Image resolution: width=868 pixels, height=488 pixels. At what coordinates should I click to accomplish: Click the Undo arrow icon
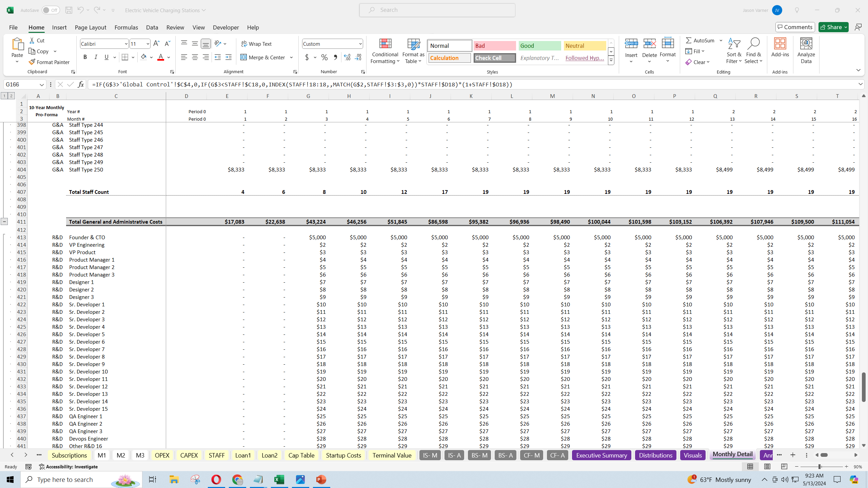point(80,10)
